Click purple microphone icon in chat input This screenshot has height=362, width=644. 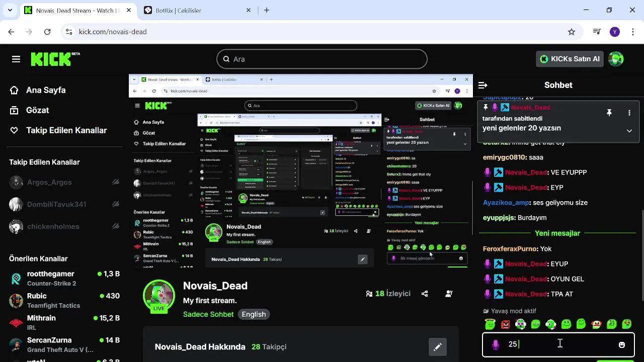point(496,344)
